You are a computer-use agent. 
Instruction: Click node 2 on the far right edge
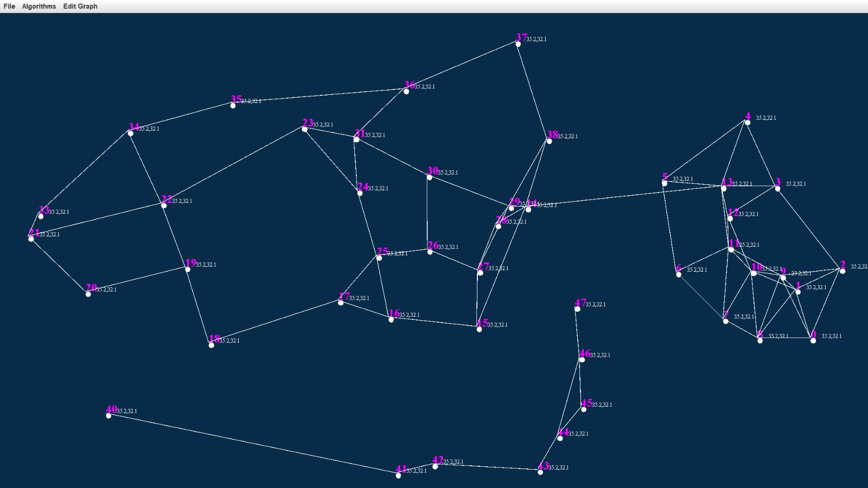(841, 271)
